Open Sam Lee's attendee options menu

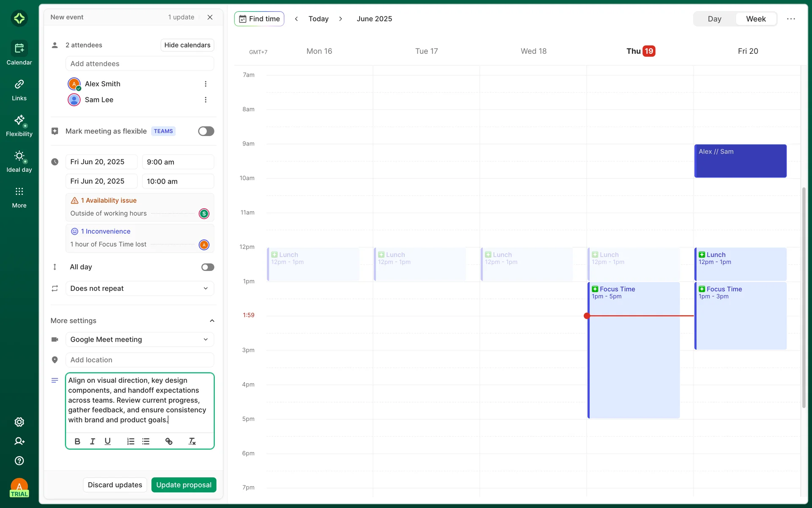tap(206, 100)
